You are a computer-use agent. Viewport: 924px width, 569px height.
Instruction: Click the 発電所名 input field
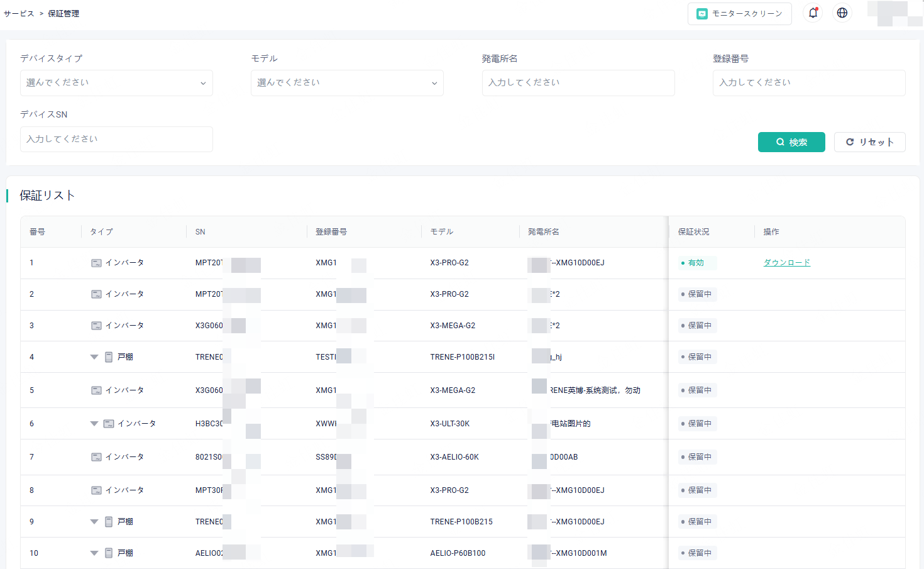click(578, 82)
